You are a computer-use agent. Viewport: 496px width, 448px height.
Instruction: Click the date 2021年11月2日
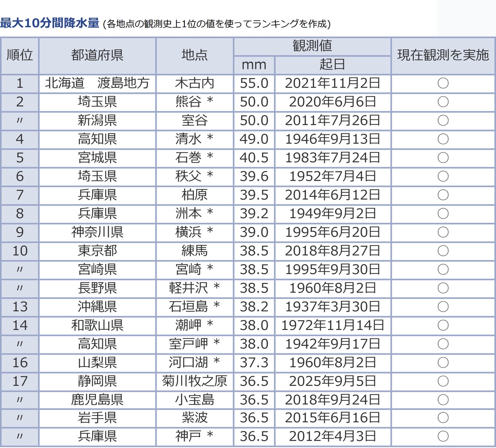(333, 83)
